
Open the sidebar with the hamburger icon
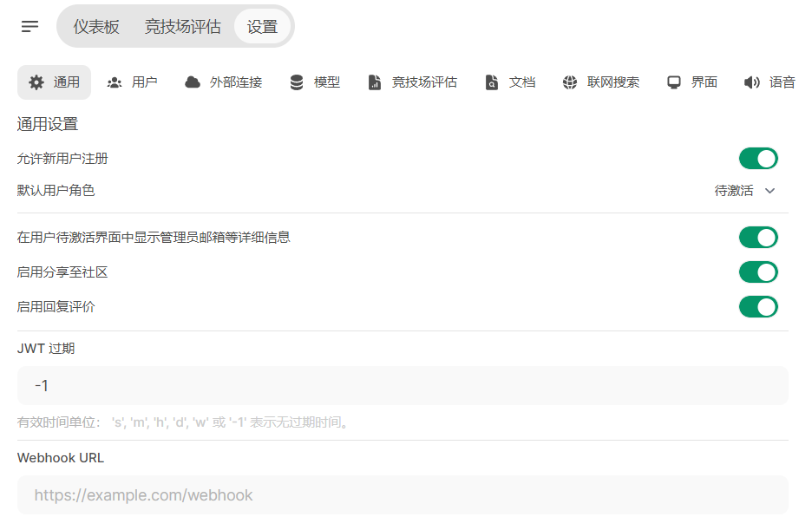29,25
